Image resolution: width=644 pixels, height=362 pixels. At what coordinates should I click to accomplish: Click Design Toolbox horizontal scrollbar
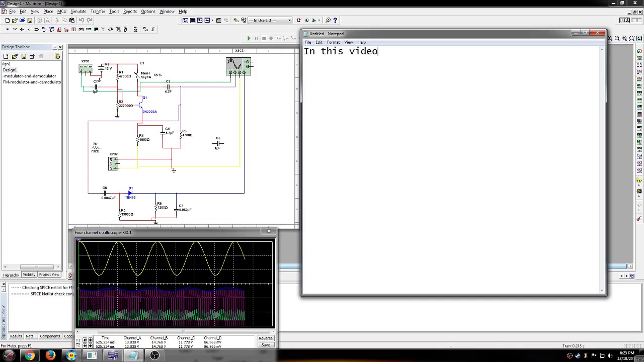(x=31, y=267)
